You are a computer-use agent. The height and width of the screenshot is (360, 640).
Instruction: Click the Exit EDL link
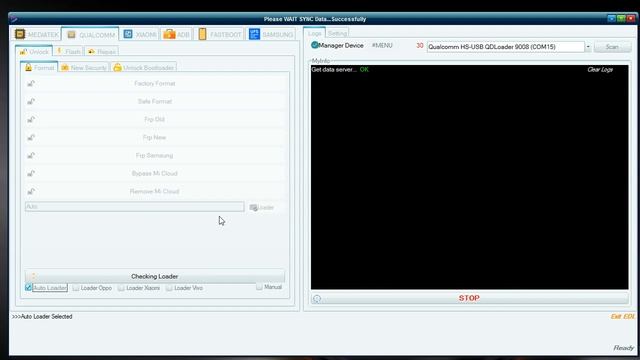(x=623, y=316)
